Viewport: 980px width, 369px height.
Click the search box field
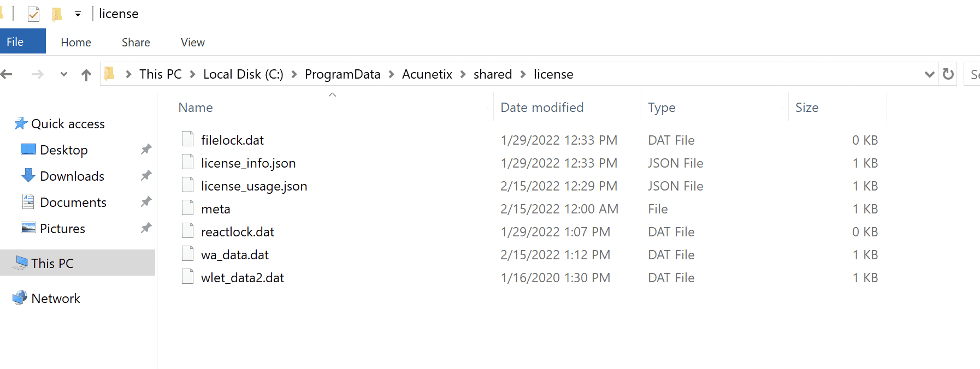973,74
